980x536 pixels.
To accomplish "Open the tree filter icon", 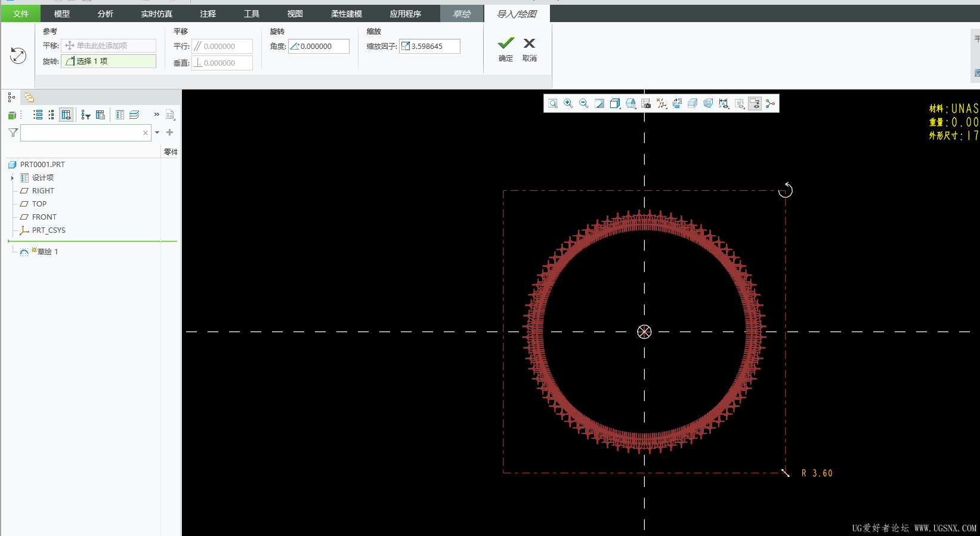I will pos(86,115).
